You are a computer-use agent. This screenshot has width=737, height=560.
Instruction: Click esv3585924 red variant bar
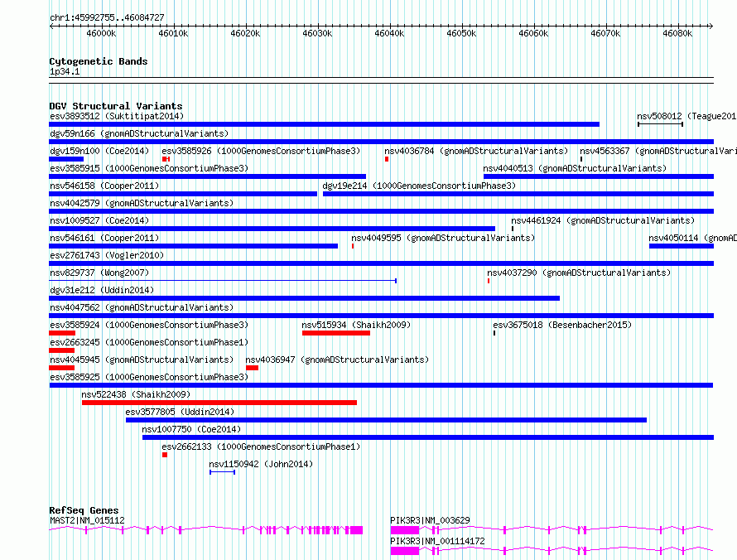coord(62,333)
